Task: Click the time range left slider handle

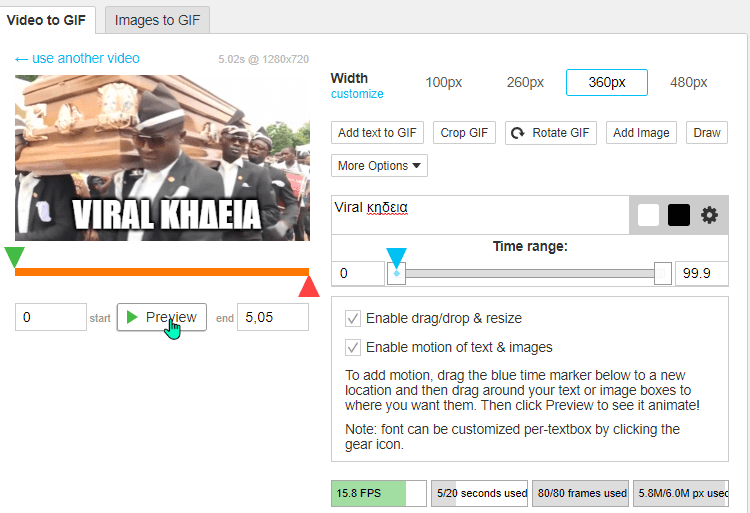Action: [x=396, y=274]
